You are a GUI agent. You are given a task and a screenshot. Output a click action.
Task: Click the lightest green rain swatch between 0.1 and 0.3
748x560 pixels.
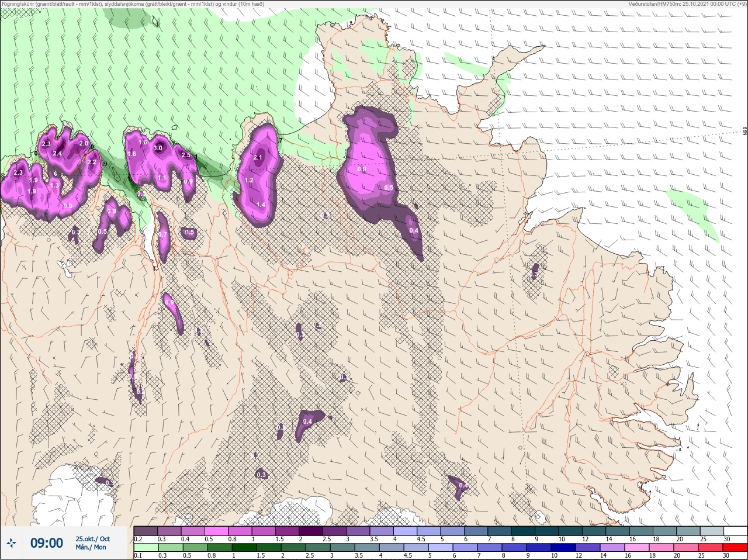tap(146, 548)
